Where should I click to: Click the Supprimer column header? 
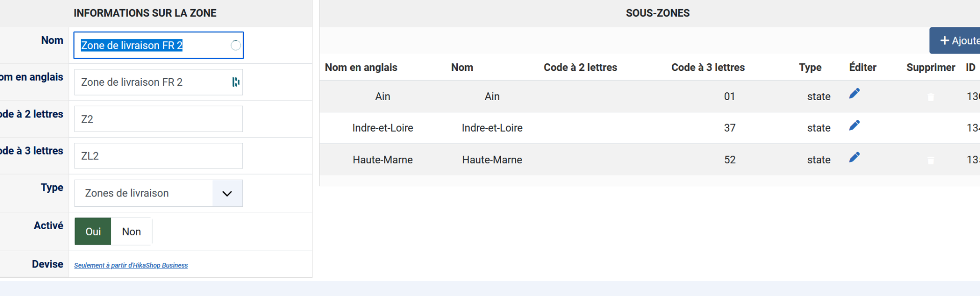coord(930,67)
